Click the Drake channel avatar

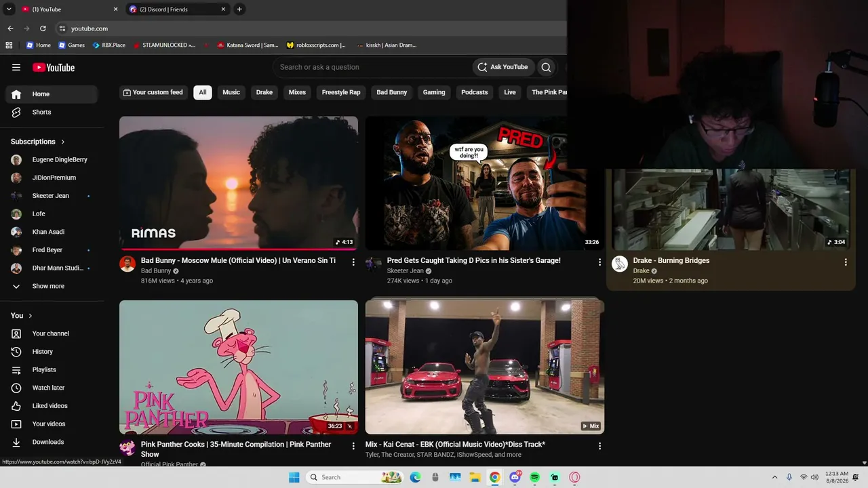coord(620,264)
